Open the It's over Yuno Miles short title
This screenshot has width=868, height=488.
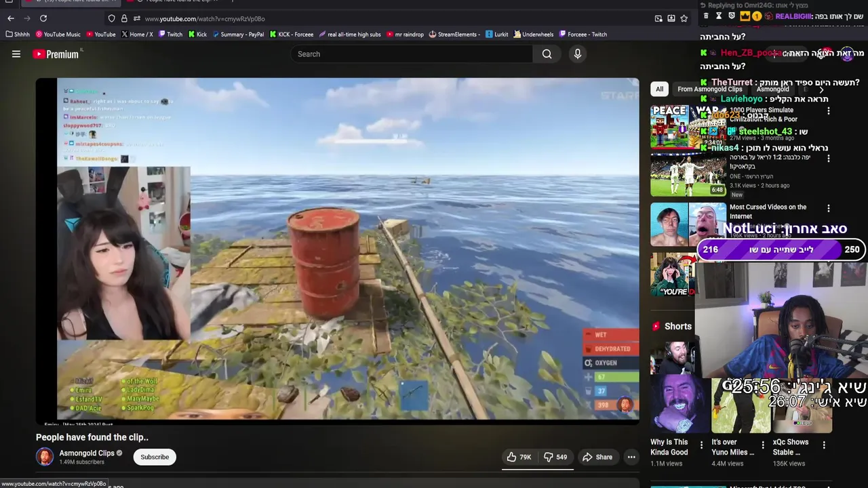pos(733,447)
